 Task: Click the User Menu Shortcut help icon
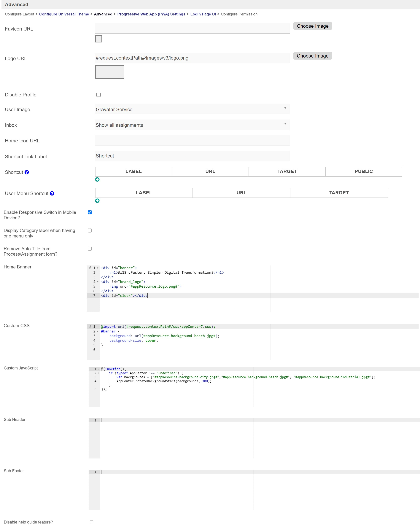tap(52, 193)
